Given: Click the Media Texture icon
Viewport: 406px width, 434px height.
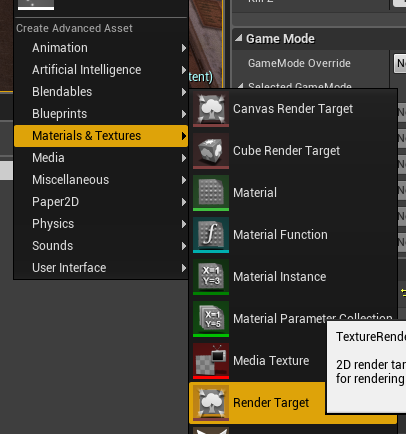Looking at the screenshot, I should [211, 361].
